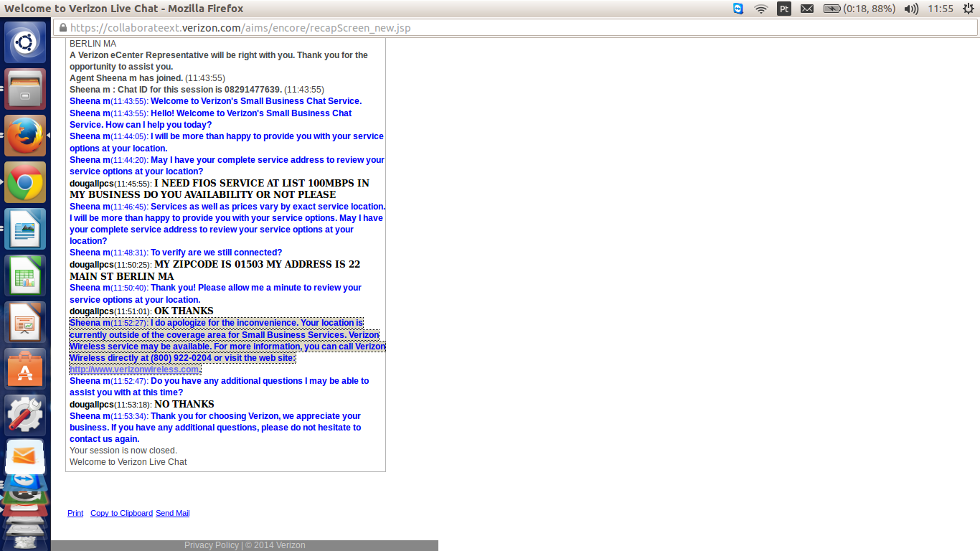The height and width of the screenshot is (551, 980).
Task: Open the Files manager from the launcher
Action: (x=25, y=89)
